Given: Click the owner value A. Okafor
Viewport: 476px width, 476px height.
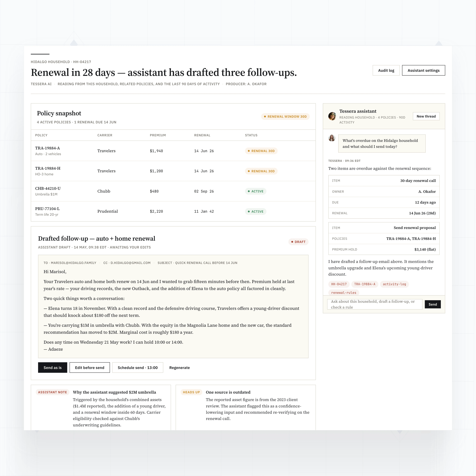Looking at the screenshot, I should [427, 192].
